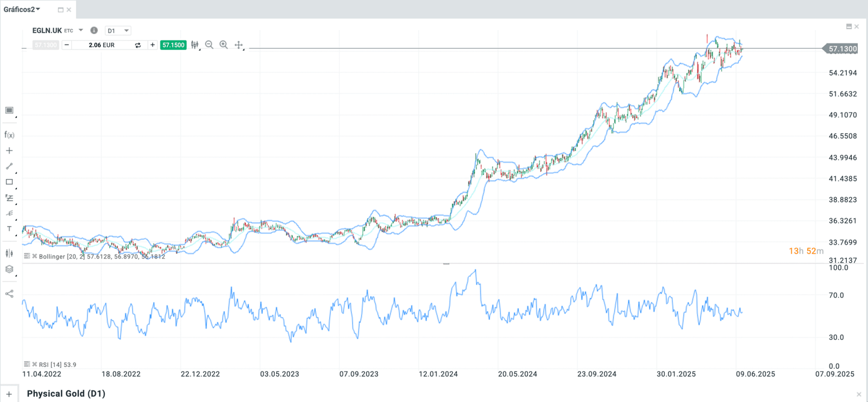Select the Fibonacci retracement tool
The width and height of the screenshot is (868, 402).
tap(9, 198)
